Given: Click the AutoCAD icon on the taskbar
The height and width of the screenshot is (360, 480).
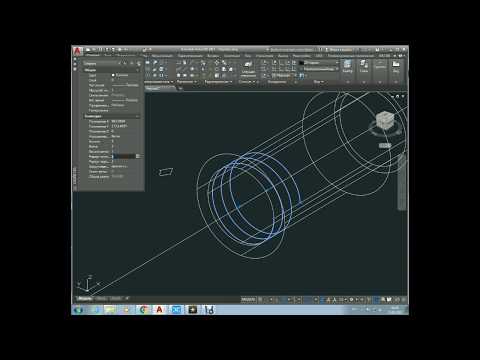Looking at the screenshot, I should [160, 310].
